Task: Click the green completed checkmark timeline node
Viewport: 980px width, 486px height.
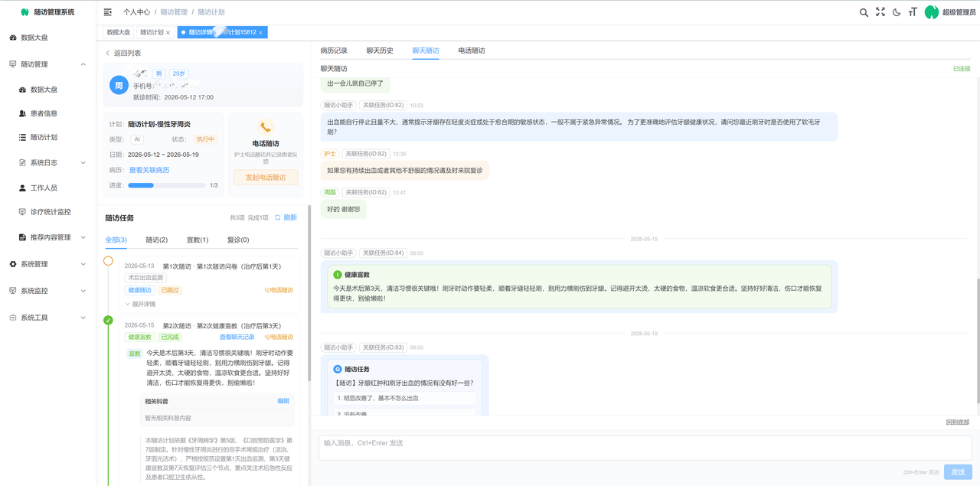Action: click(x=108, y=320)
